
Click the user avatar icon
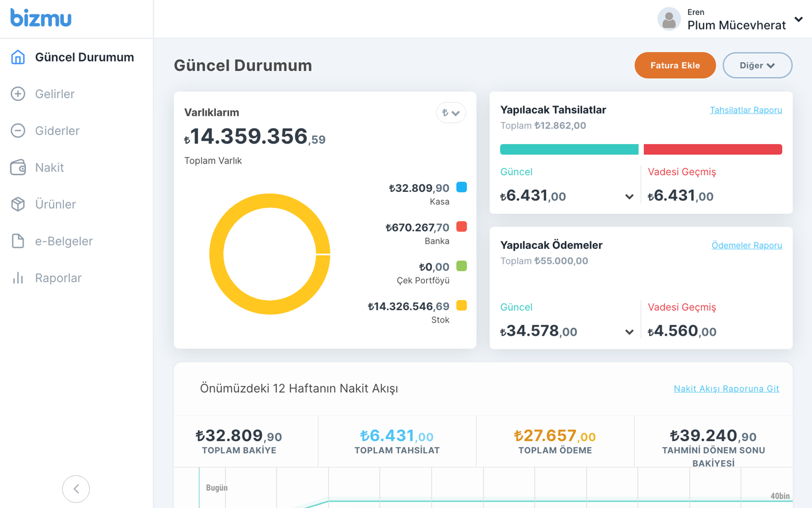point(669,20)
